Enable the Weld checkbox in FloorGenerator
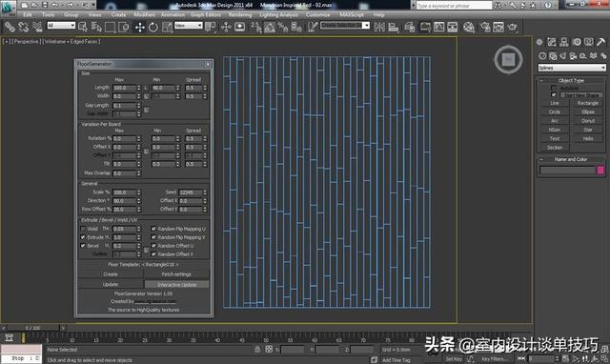The height and width of the screenshot is (364, 610). coord(83,229)
